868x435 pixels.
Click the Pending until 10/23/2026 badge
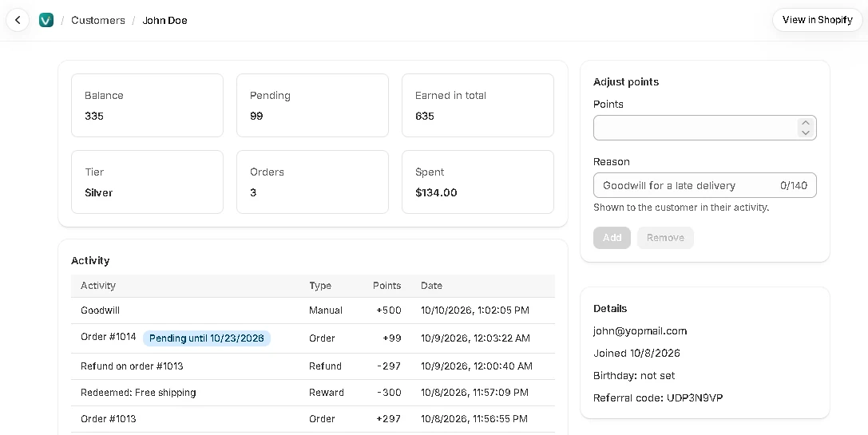[x=207, y=338]
